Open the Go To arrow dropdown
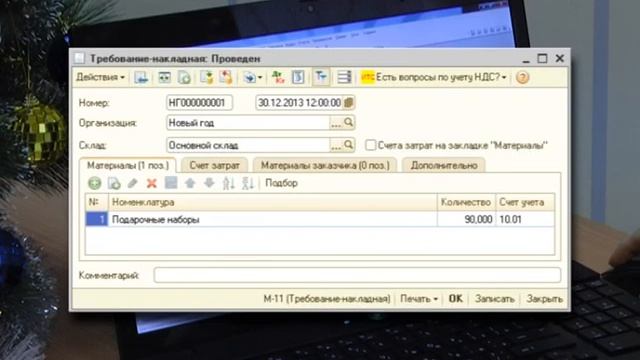The height and width of the screenshot is (360, 640). point(253,77)
